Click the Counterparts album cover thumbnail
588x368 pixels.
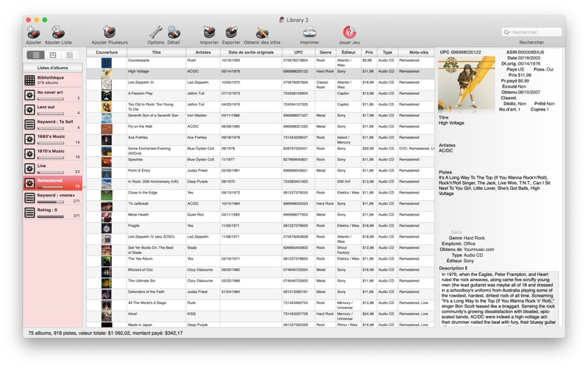click(x=107, y=63)
